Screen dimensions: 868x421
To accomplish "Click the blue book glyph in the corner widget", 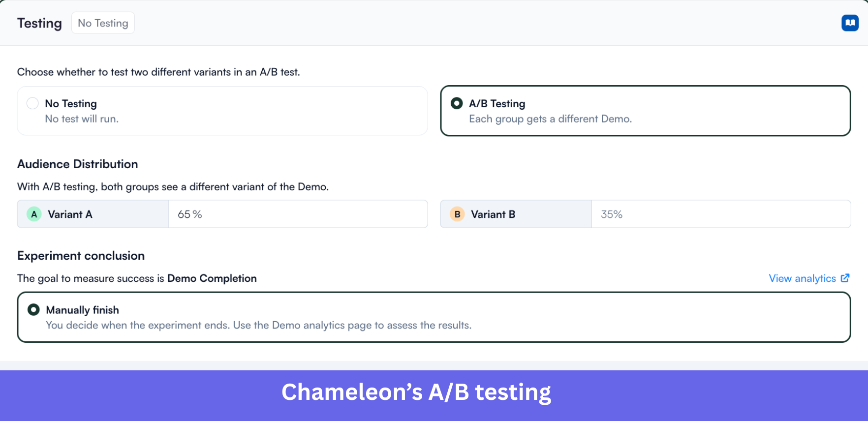I will click(850, 23).
